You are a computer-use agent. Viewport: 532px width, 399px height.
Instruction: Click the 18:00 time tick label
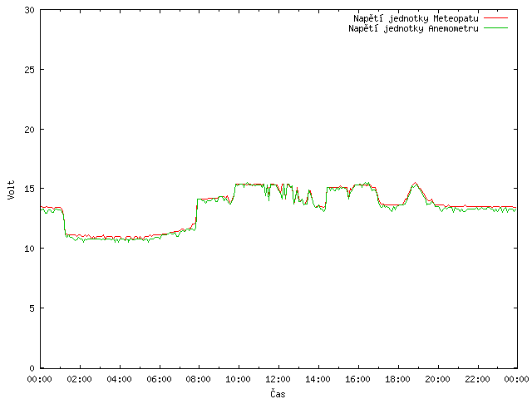pyautogui.click(x=397, y=379)
